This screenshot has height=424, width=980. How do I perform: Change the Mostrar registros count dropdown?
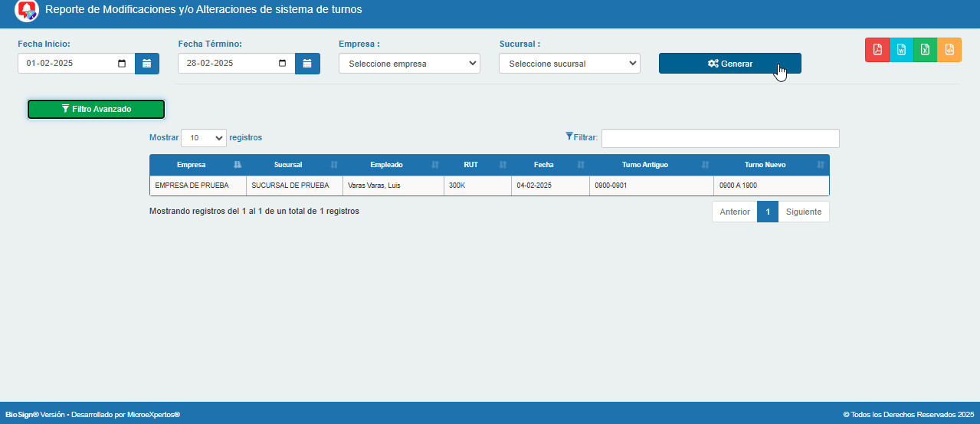(204, 138)
